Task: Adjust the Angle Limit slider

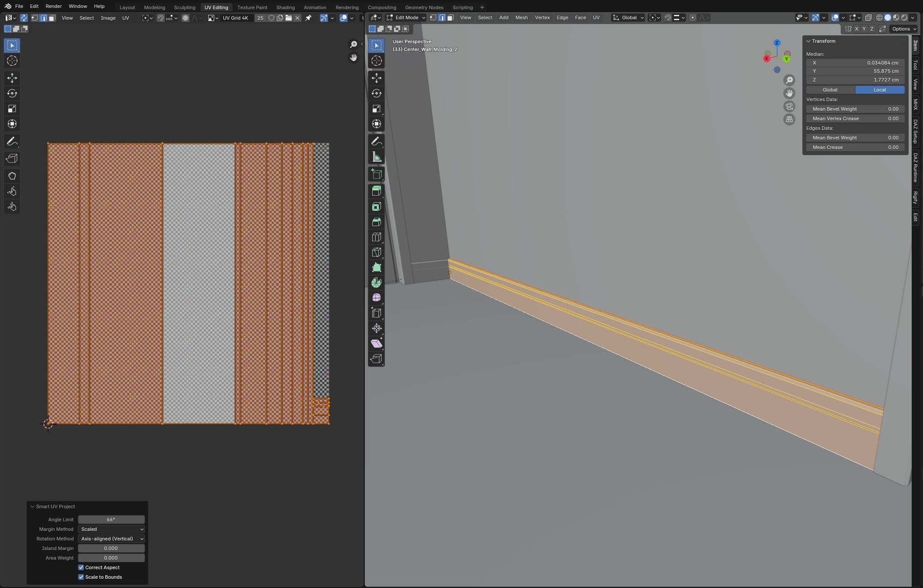Action: tap(111, 519)
